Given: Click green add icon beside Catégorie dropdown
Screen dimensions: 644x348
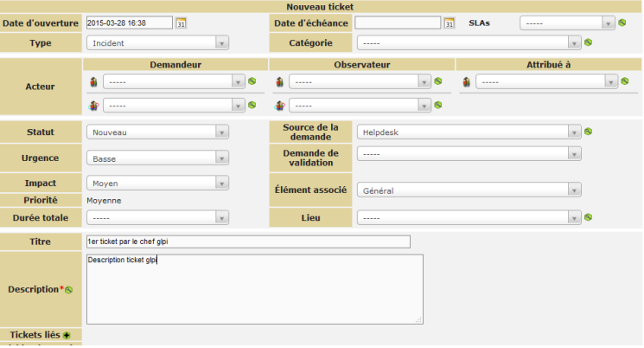Looking at the screenshot, I should (x=588, y=42).
